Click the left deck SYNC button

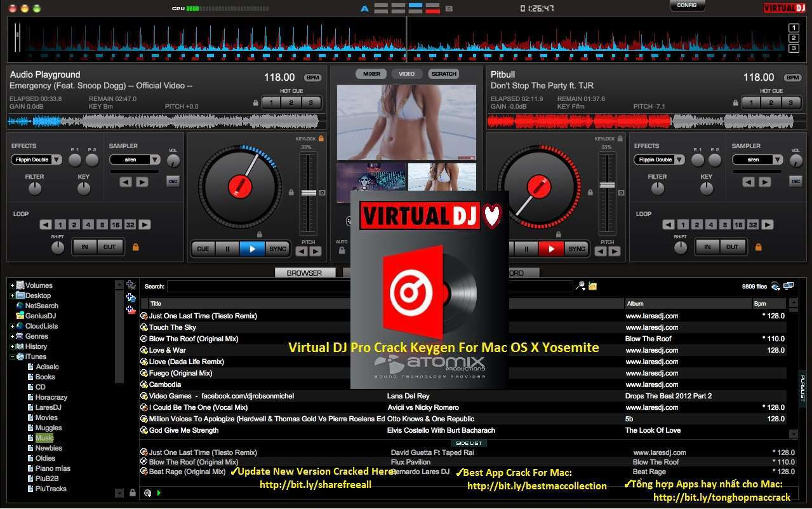point(277,249)
